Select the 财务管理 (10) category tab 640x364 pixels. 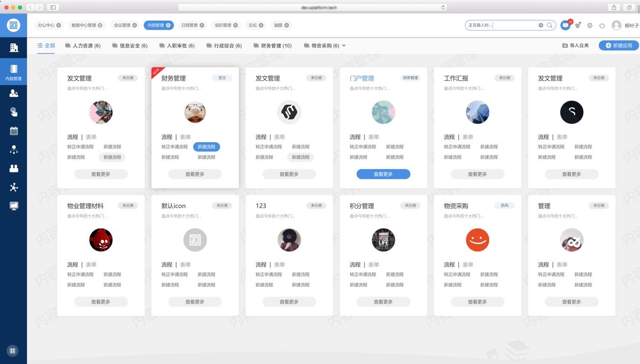273,46
